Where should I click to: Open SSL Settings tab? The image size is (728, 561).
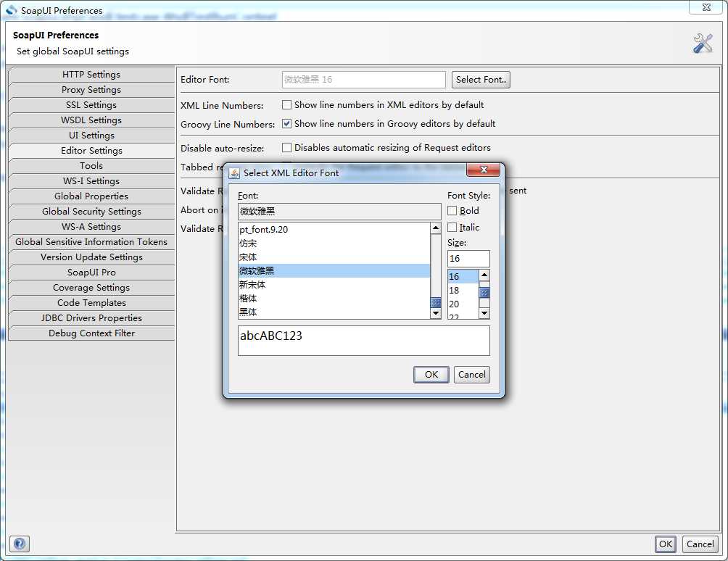pyautogui.click(x=91, y=105)
